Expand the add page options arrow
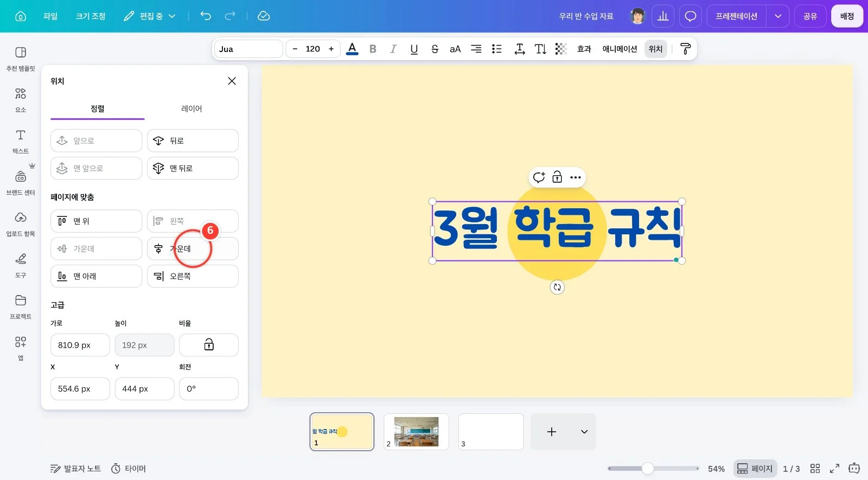 pyautogui.click(x=584, y=432)
